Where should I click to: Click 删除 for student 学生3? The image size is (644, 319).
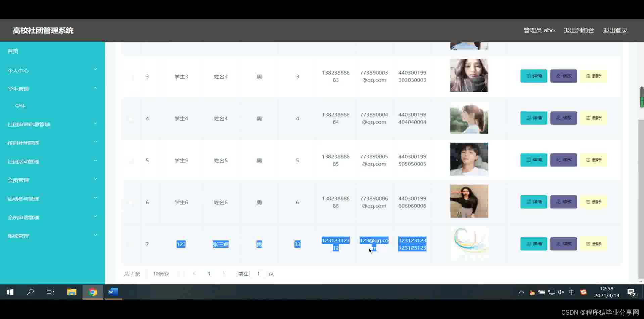point(593,76)
